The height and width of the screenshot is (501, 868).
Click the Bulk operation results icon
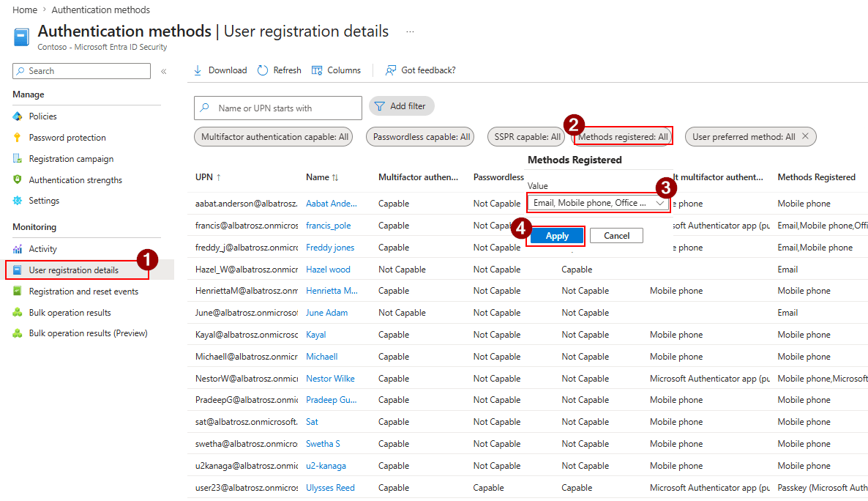18,313
